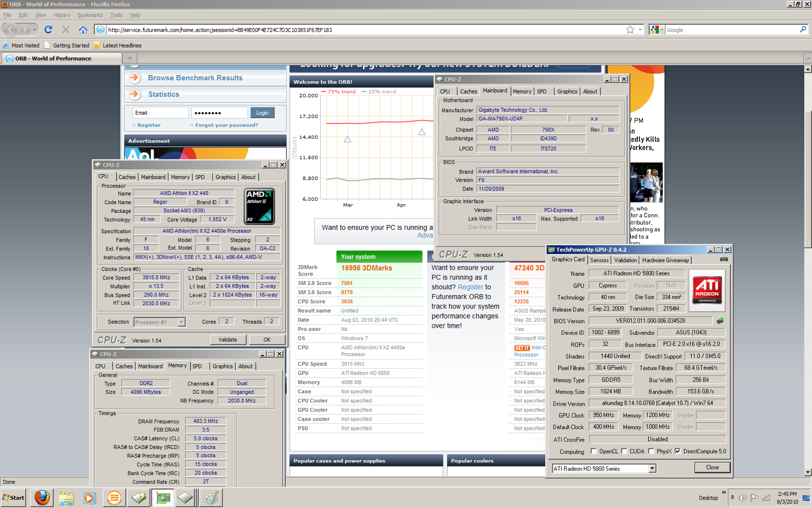This screenshot has width=812, height=508.
Task: Click the arrow icon beside Browse Benchmark Results
Action: (134, 78)
